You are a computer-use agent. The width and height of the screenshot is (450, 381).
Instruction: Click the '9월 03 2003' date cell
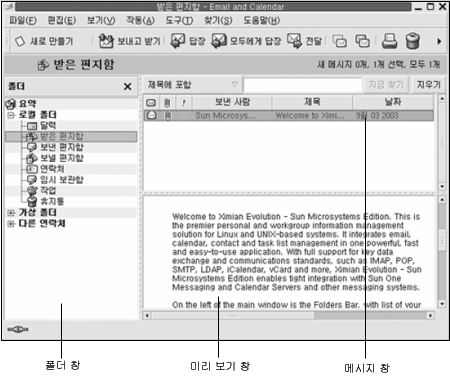pyautogui.click(x=377, y=116)
